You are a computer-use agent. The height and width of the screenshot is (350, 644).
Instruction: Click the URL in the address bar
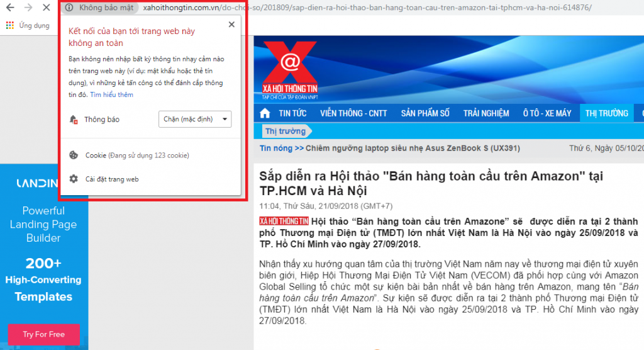367,8
